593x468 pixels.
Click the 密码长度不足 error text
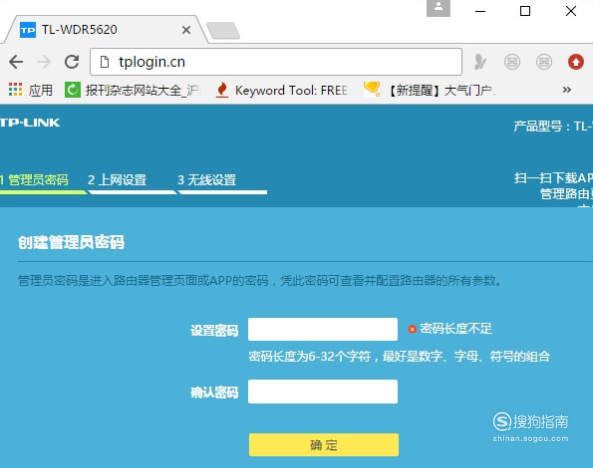tap(456, 329)
